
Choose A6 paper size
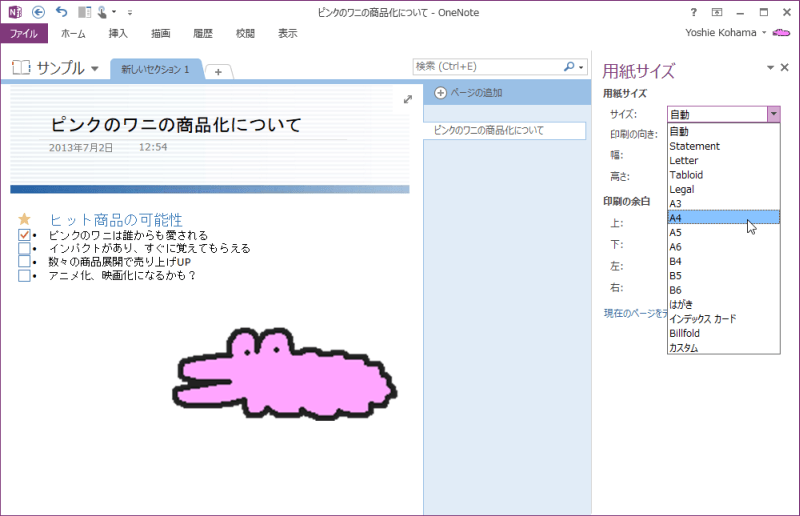coord(723,247)
